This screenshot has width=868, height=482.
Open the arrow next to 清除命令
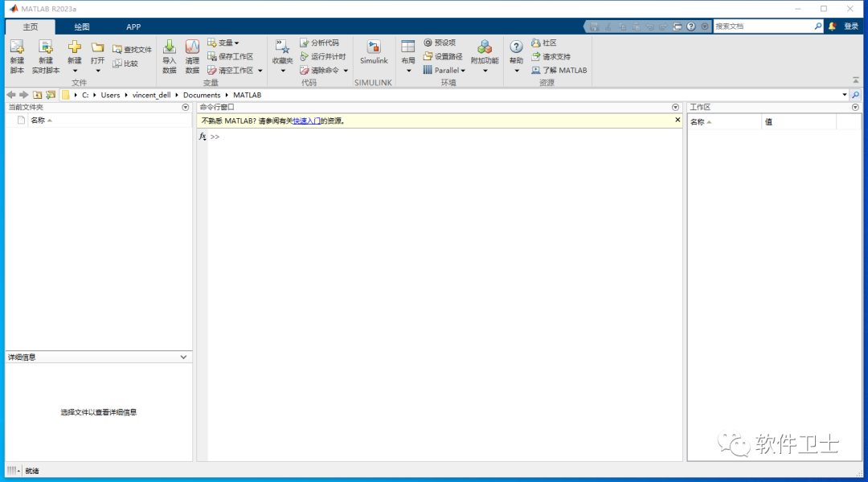(346, 71)
